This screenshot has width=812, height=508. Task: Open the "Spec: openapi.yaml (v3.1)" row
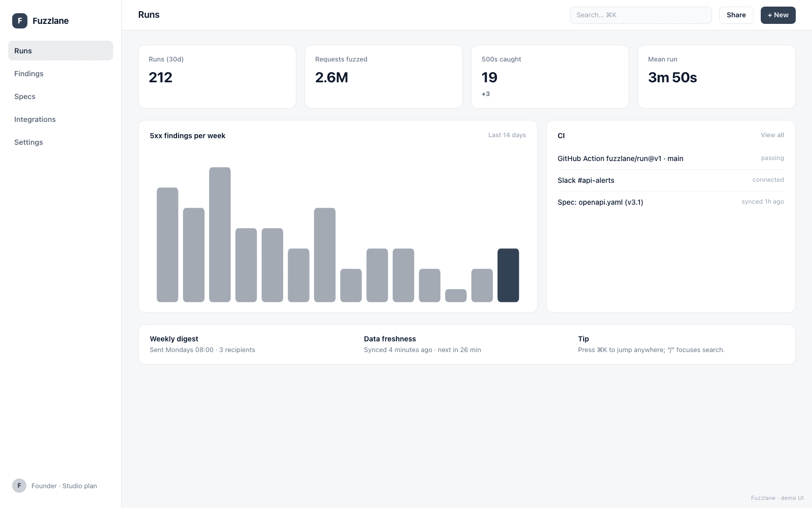(x=671, y=202)
